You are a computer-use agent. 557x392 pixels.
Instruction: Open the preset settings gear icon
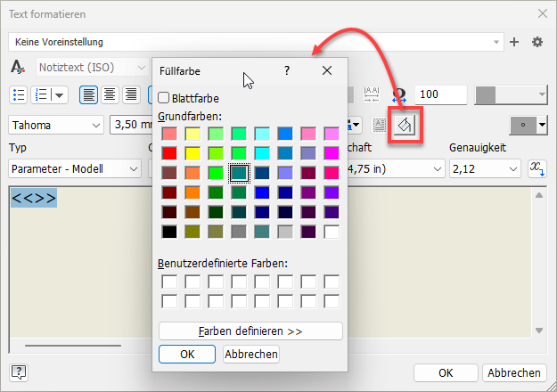tap(537, 42)
